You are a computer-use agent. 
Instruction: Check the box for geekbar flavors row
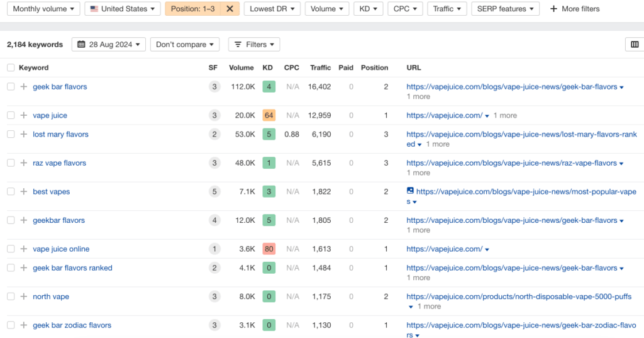[x=11, y=220]
